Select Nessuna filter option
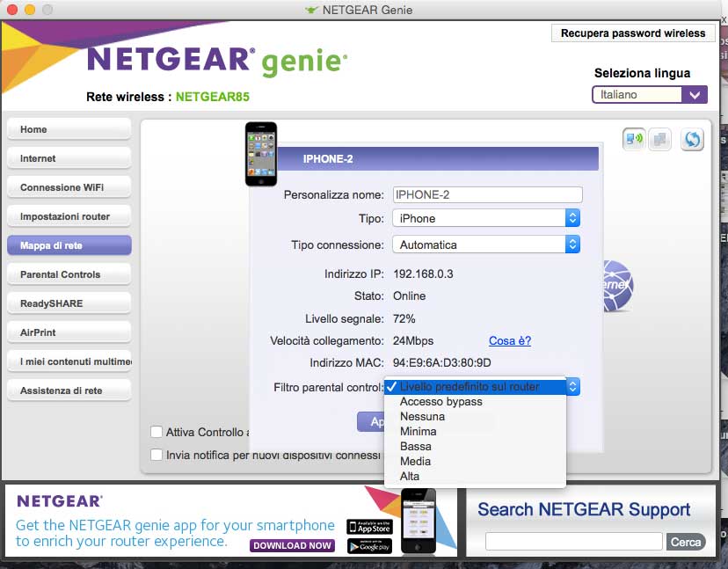 coord(475,417)
